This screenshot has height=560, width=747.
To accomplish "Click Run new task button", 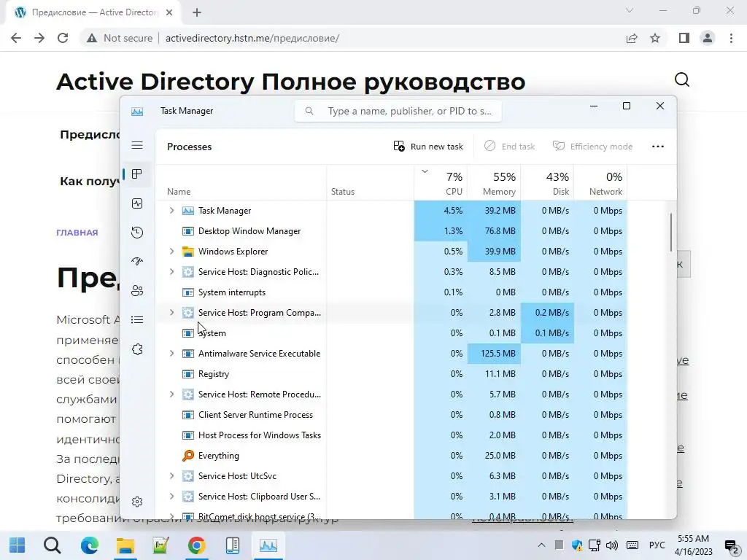I will [427, 147].
